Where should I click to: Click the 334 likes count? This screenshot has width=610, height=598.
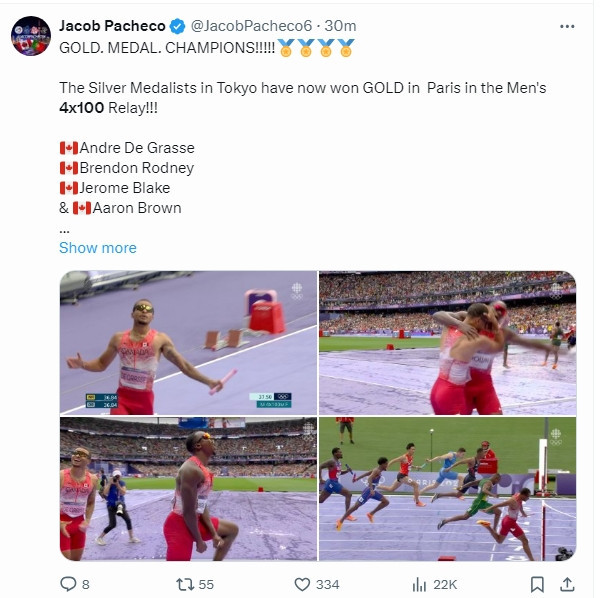(x=328, y=584)
